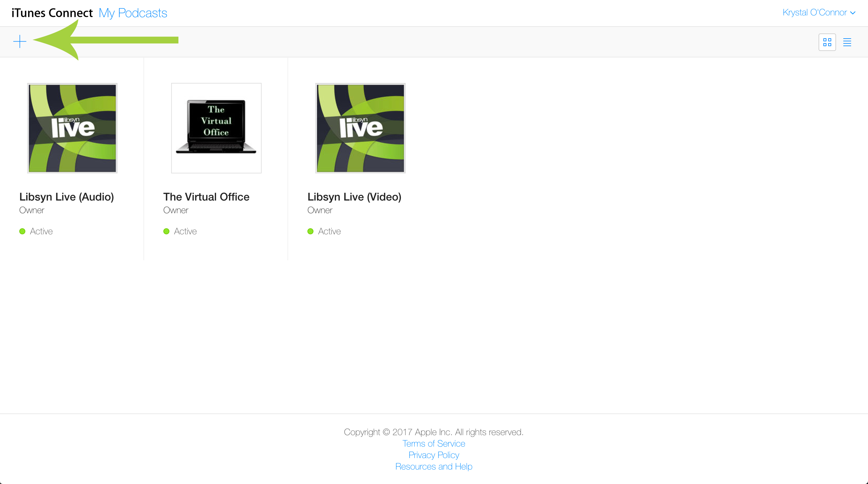Click the plus icon to add a podcast
The image size is (868, 484).
click(x=20, y=41)
